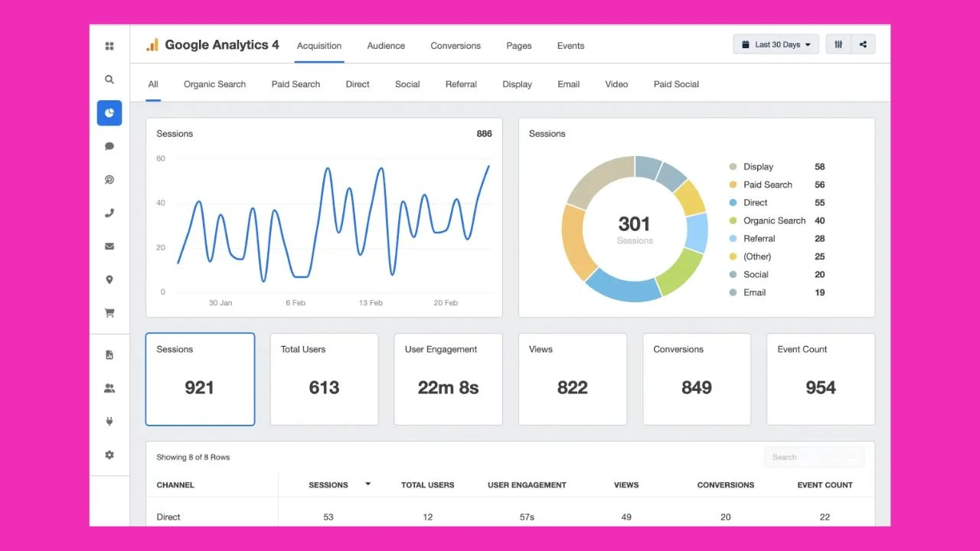Image resolution: width=980 pixels, height=551 pixels.
Task: Select the Total Users 613 metric card
Action: 324,379
